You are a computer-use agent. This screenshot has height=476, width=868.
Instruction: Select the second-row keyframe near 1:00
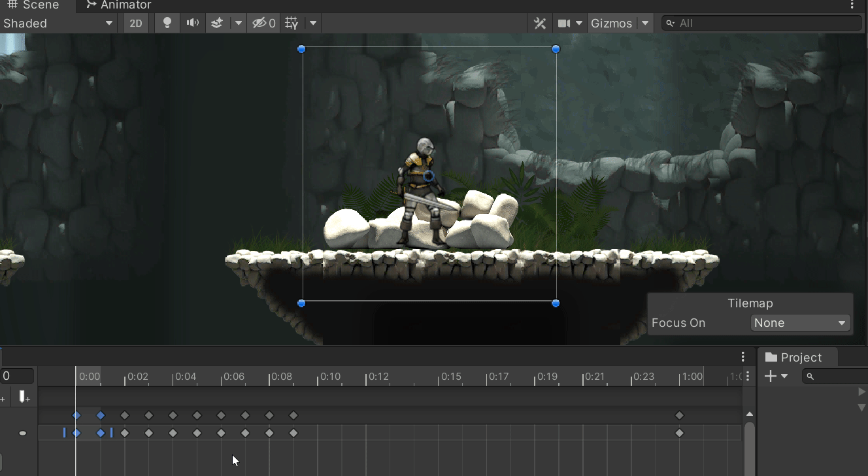[x=679, y=433]
